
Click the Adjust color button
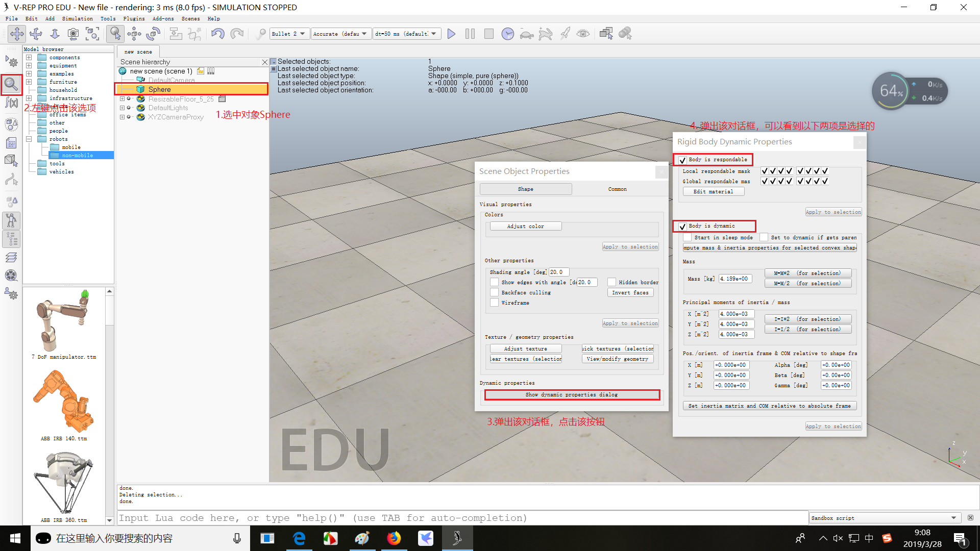525,227
